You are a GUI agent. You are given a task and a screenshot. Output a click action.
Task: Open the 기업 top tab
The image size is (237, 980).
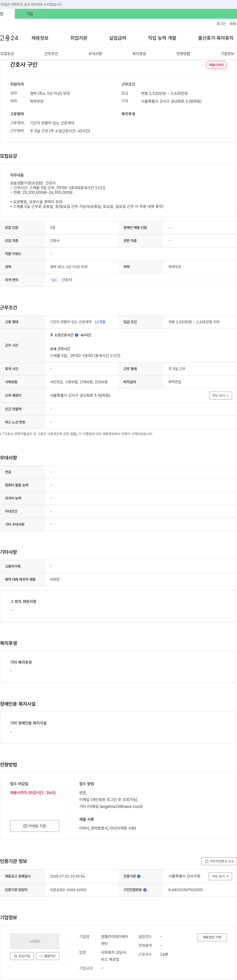[x=29, y=14]
